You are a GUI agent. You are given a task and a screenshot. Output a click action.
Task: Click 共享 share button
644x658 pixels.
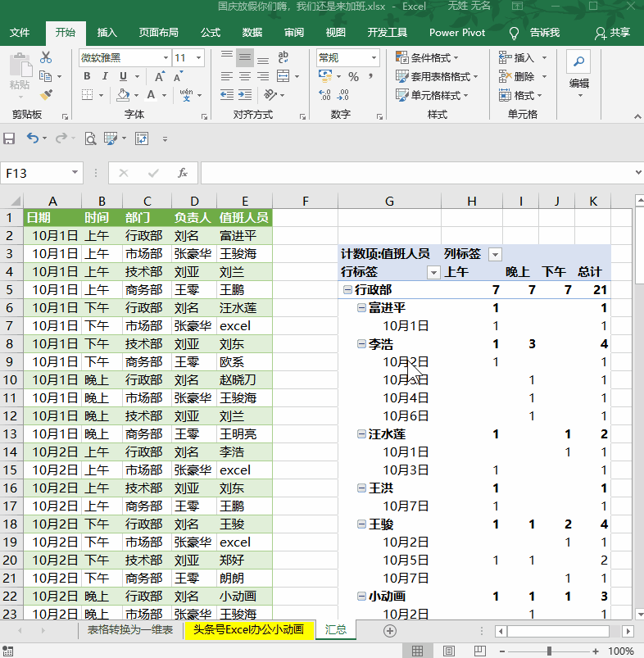613,33
